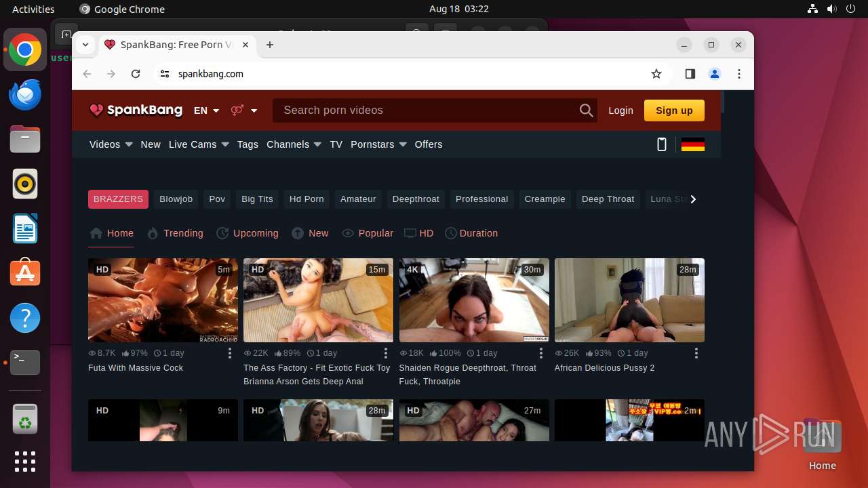
Task: Select the Hd Porn tag chip
Action: pos(307,199)
